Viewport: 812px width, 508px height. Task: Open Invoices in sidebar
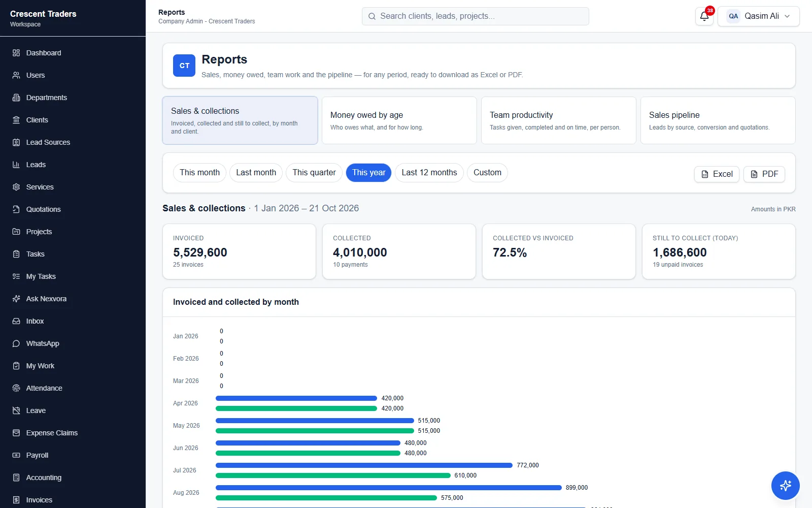click(x=39, y=500)
